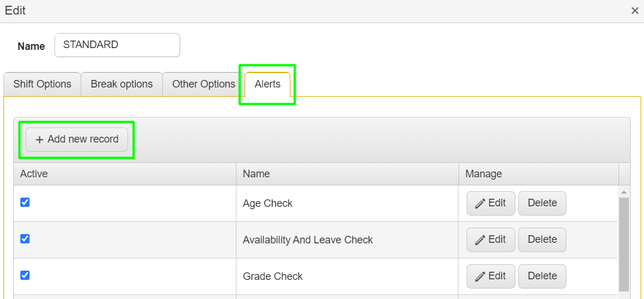Select the Age Check name cell
644x299 pixels.
tap(347, 204)
